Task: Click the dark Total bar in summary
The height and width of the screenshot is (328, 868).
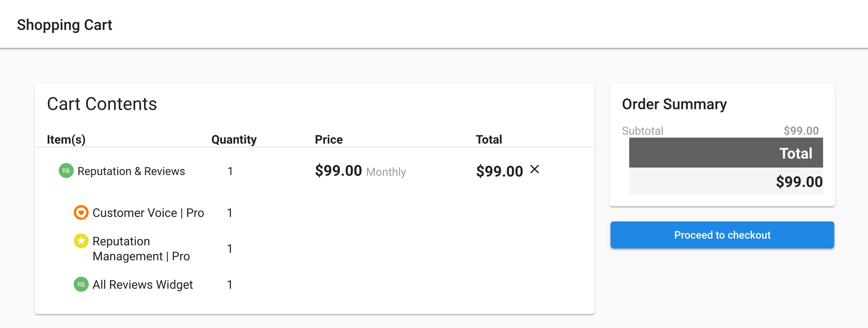Action: coord(726,153)
